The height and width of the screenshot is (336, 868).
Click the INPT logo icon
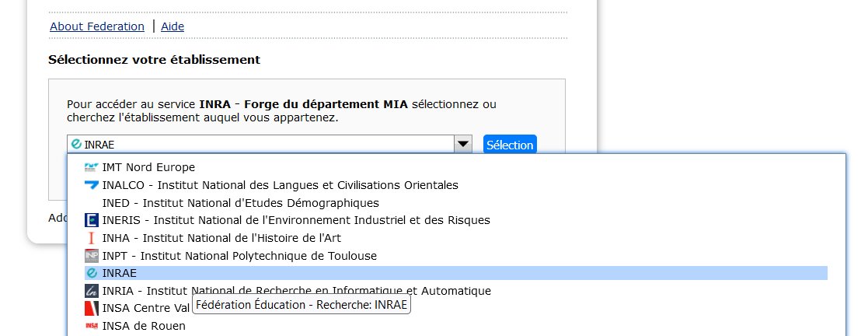pos(92,255)
